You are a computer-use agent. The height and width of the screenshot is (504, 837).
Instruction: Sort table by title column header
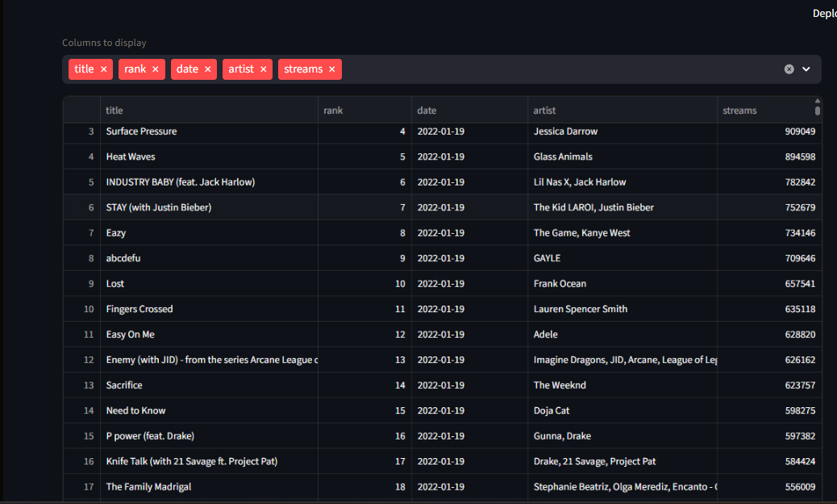pos(208,110)
